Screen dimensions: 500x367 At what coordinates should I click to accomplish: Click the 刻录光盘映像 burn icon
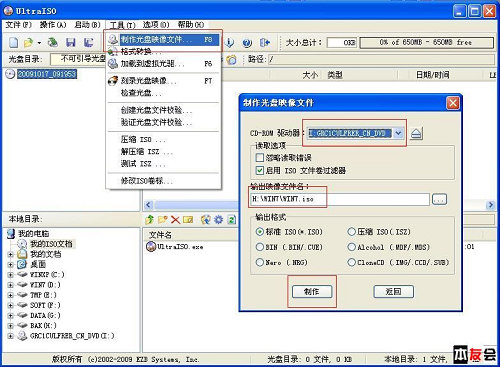113,81
